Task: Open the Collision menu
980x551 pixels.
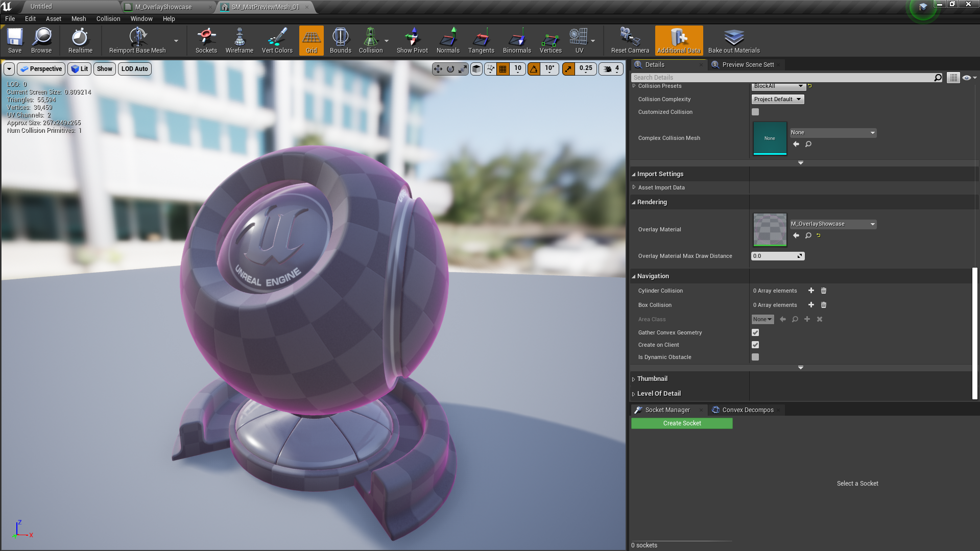Action: click(108, 18)
